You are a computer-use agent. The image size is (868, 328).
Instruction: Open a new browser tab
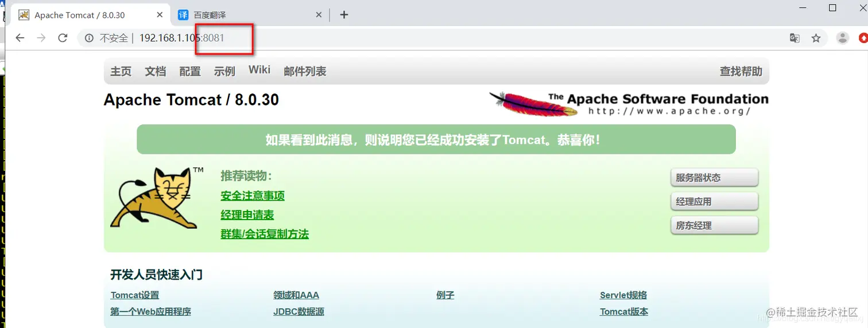click(344, 15)
